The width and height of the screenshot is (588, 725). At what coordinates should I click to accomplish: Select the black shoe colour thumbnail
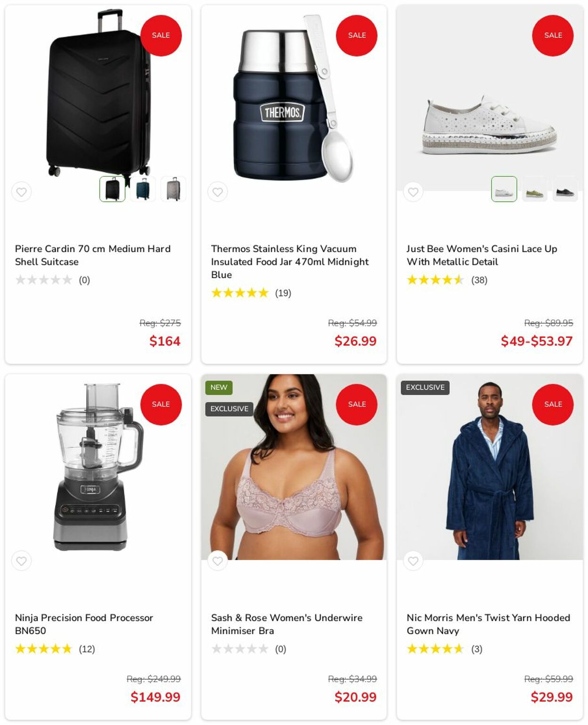tap(565, 189)
